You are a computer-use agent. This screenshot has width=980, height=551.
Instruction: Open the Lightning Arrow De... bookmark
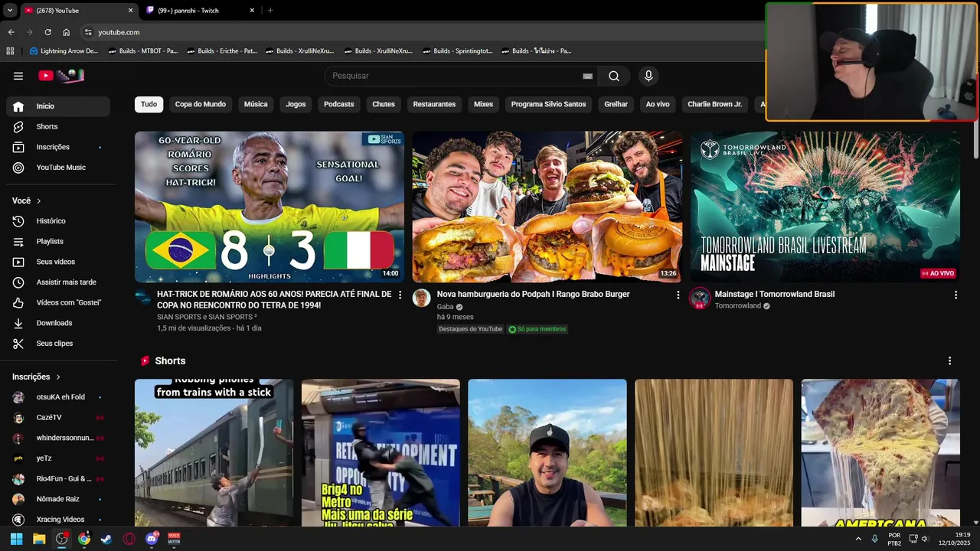64,51
